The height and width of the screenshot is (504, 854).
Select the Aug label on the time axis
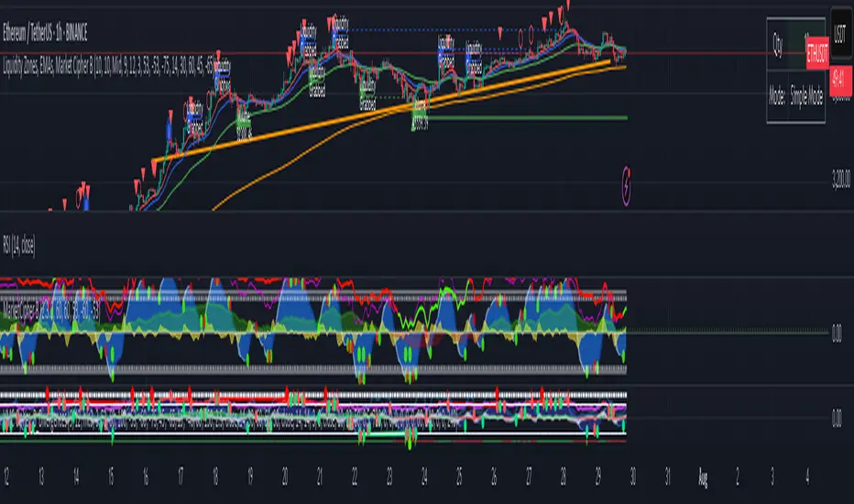tap(703, 477)
